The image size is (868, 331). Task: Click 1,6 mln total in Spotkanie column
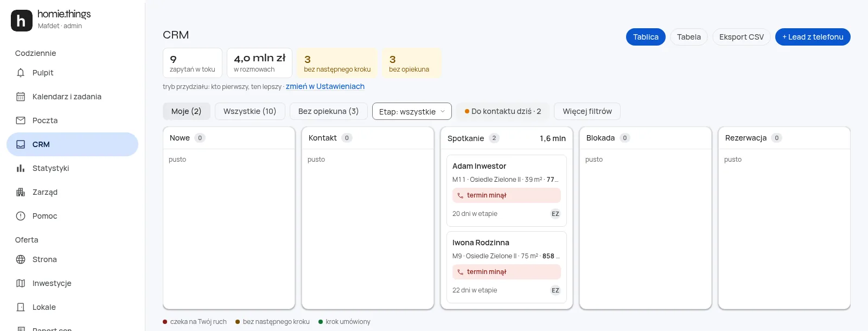point(553,138)
